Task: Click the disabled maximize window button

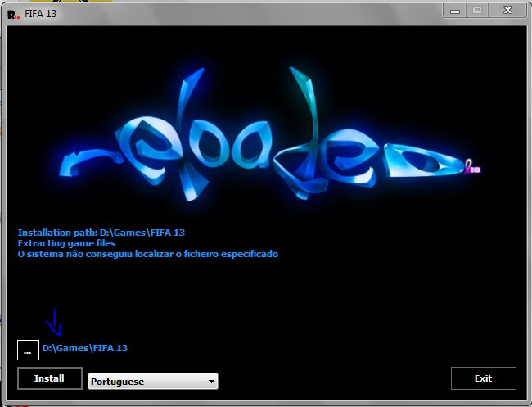Action: click(477, 10)
